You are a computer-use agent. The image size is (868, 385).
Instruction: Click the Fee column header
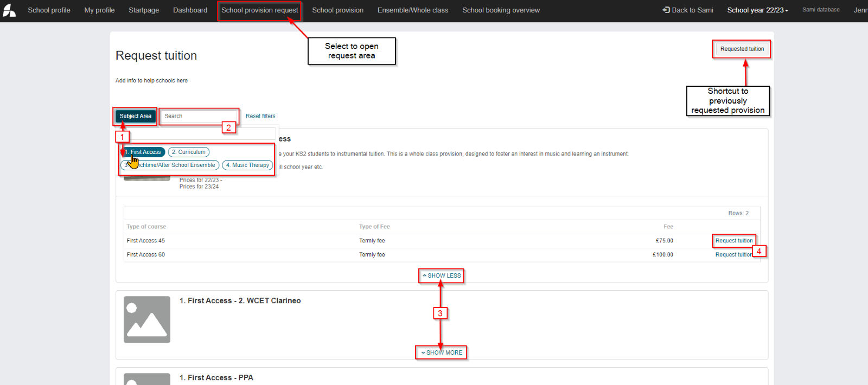click(668, 227)
